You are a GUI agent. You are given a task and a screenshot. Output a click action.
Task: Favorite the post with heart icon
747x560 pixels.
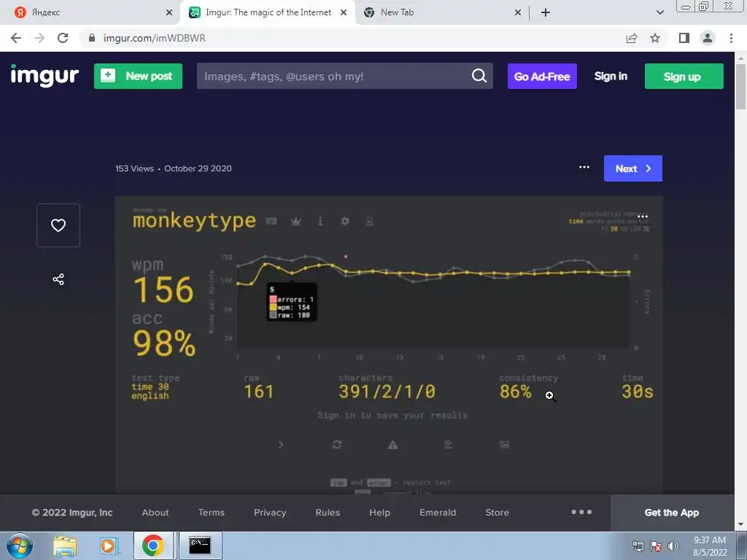coord(58,225)
